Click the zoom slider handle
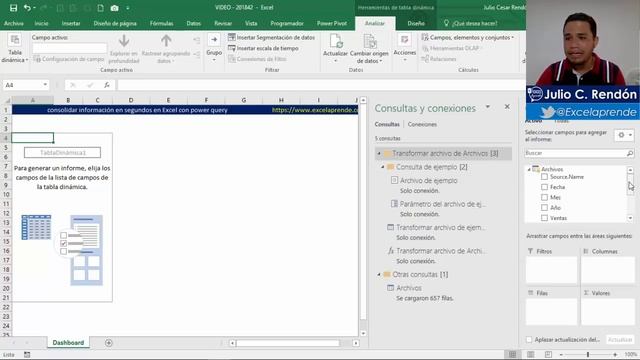 pos(588,355)
